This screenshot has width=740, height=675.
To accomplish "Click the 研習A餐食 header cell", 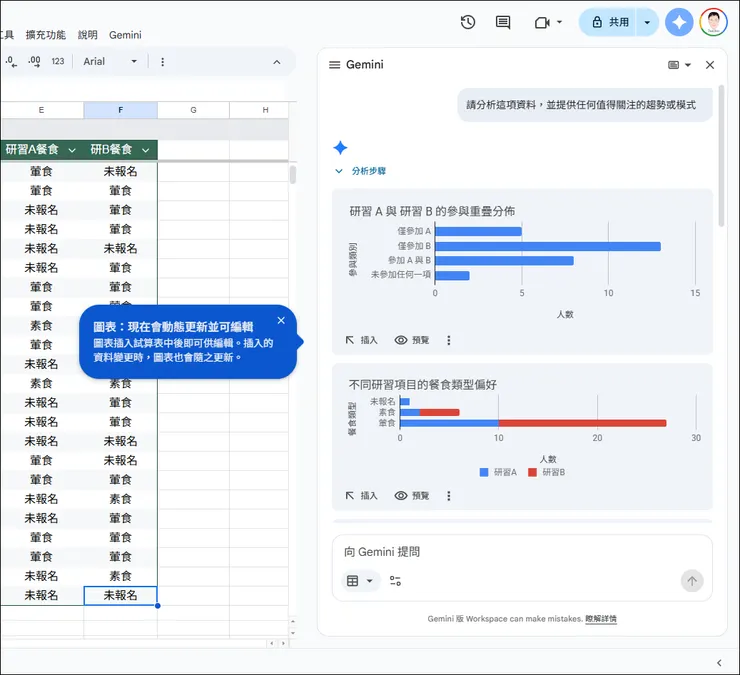I will click(x=42, y=150).
